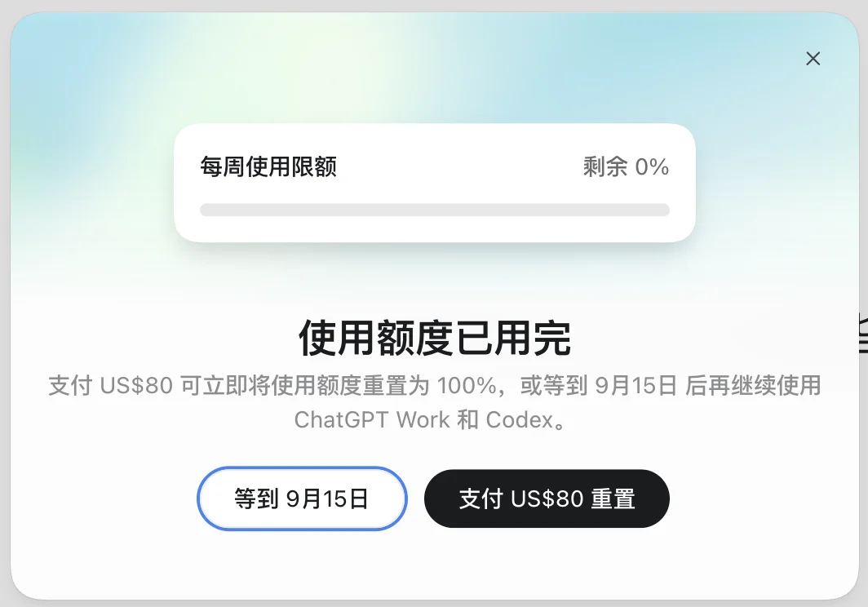Viewport: 868px width, 607px height.
Task: Click the 可立即将使用额度重置为 description text
Action: (x=305, y=385)
